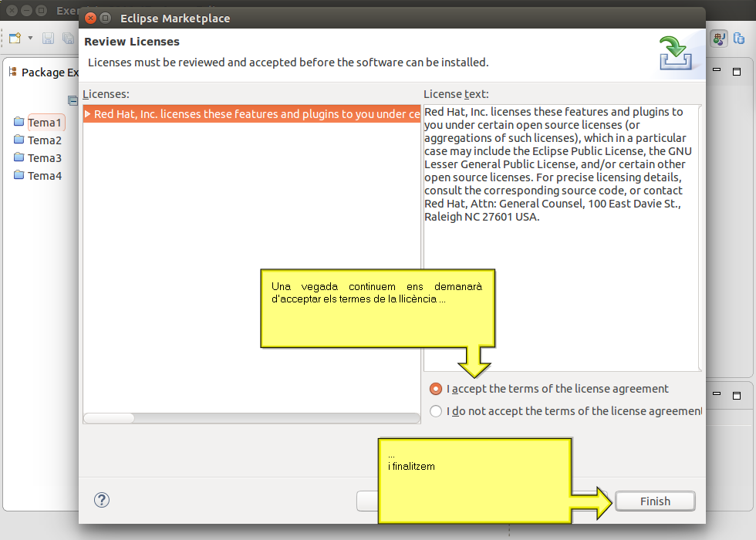Click the 'License text:' label
The height and width of the screenshot is (540, 756).
click(456, 94)
